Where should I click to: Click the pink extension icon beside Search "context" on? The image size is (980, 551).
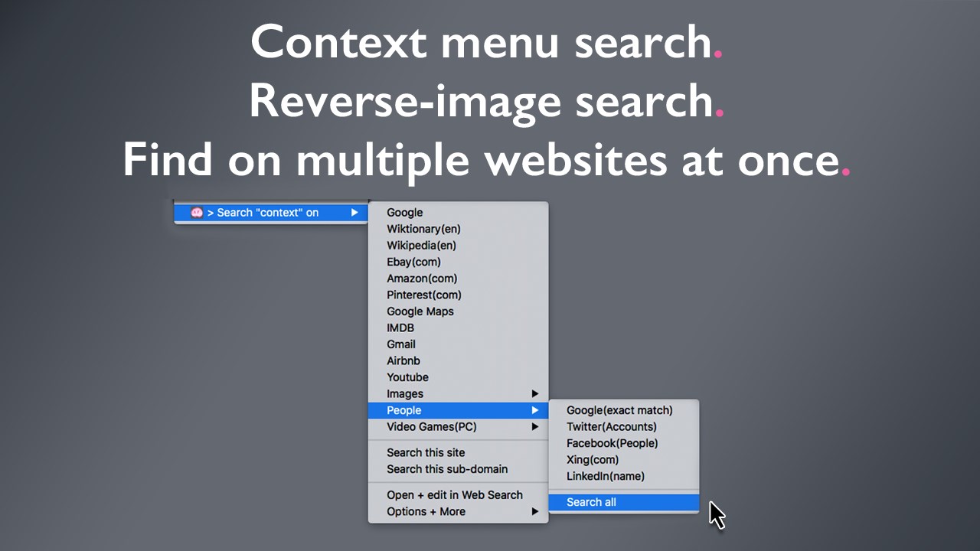coord(197,213)
